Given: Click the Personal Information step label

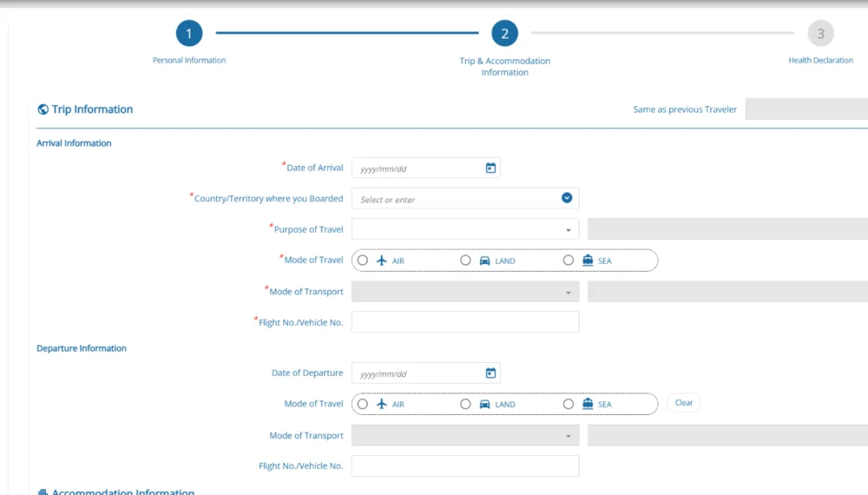Looking at the screenshot, I should pos(188,60).
